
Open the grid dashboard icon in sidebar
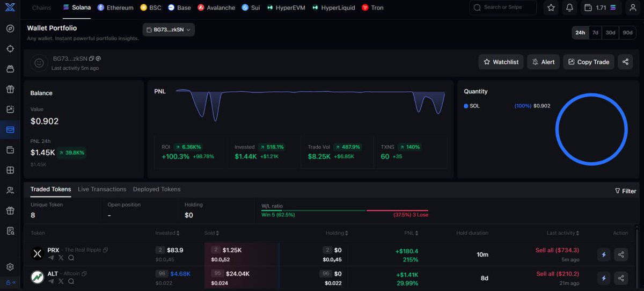point(10,170)
